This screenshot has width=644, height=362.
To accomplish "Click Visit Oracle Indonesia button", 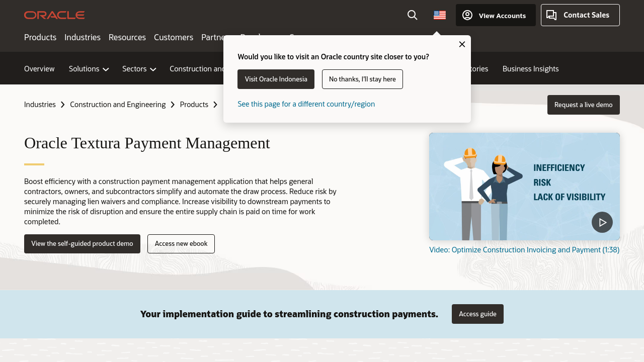I will click(276, 79).
